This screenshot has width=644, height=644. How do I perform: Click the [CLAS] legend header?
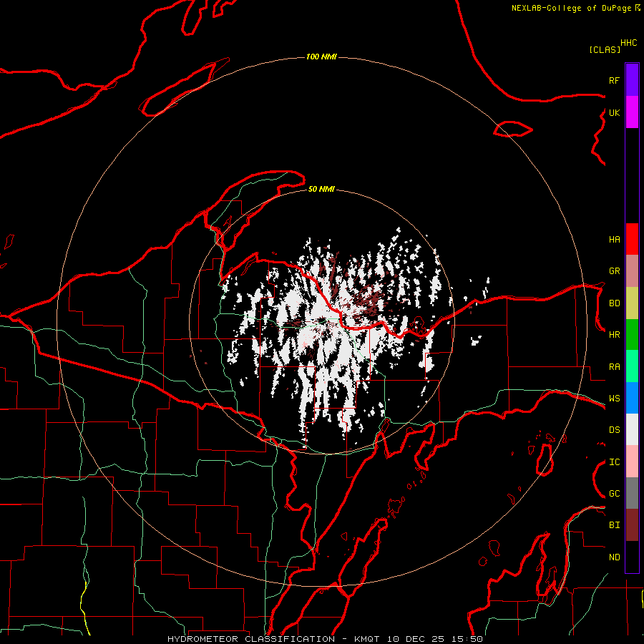click(x=605, y=49)
